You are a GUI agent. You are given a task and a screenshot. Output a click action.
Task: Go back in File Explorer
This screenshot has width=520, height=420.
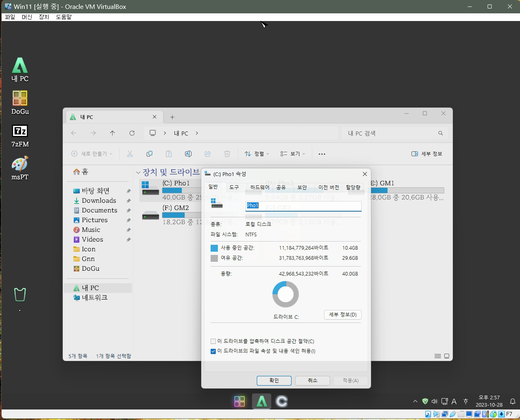74,133
